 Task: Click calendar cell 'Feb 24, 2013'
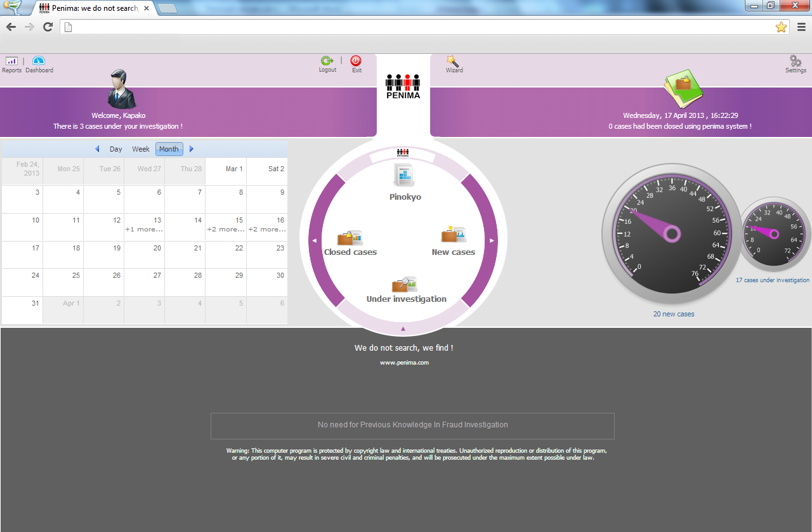click(x=22, y=172)
